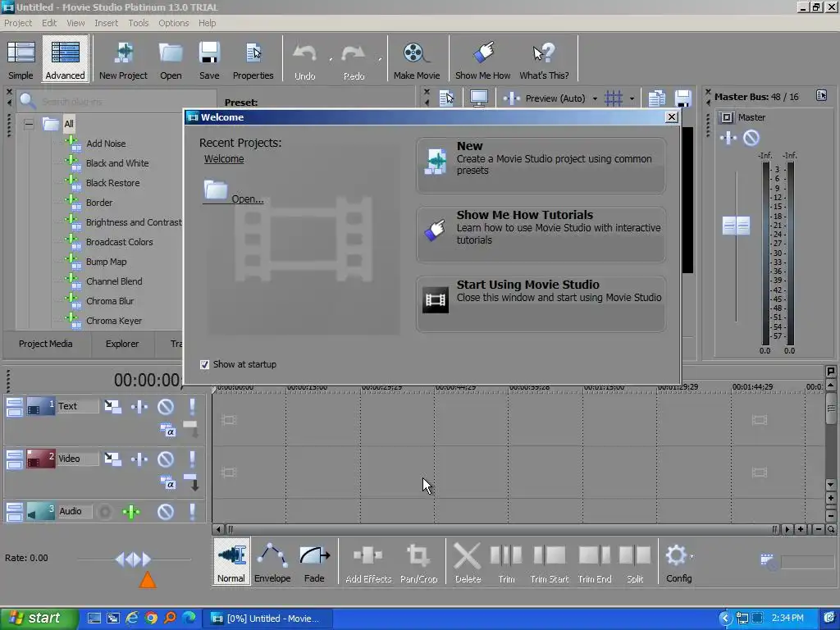Image resolution: width=840 pixels, height=630 pixels.
Task: Open the Tools menu
Action: 138,23
